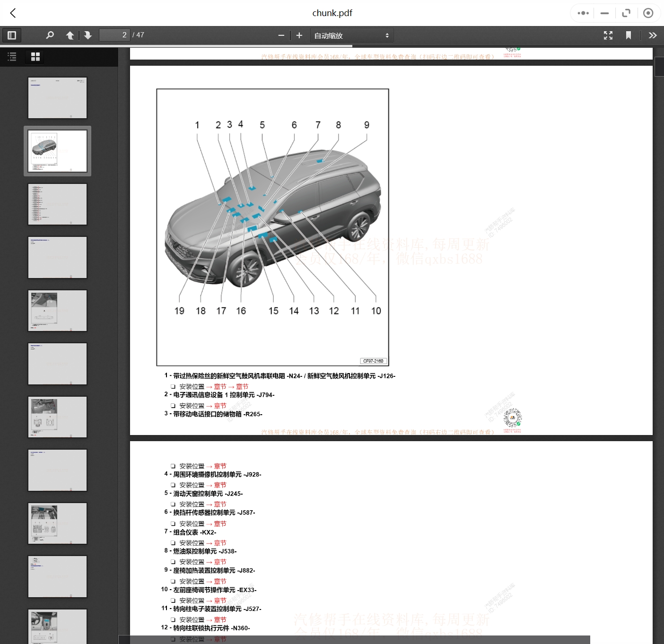Select the first page thumbnail
This screenshot has height=644, width=664.
(57, 98)
